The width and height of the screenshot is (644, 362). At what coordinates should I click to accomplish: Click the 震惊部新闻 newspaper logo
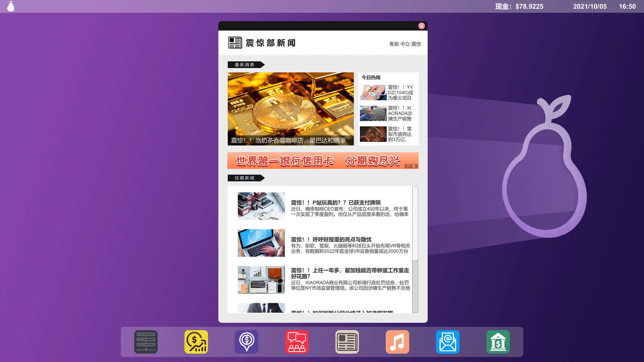click(262, 43)
